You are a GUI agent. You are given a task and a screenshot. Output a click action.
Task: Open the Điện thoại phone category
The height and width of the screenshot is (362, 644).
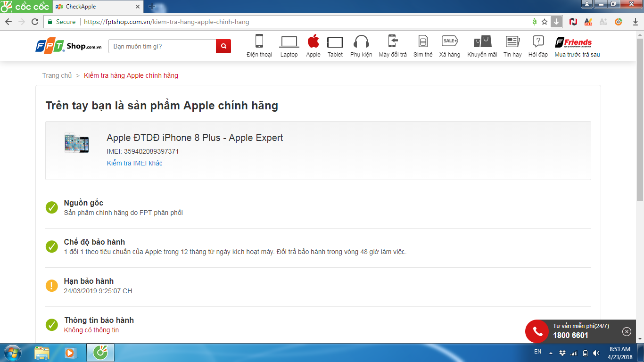tap(259, 46)
